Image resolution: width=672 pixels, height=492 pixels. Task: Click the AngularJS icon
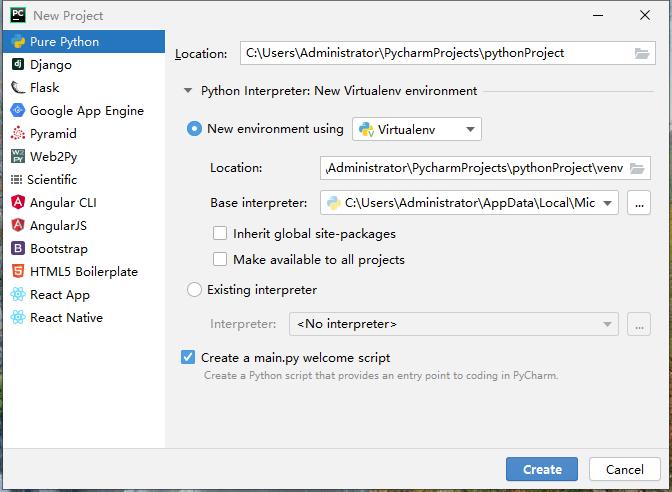click(18, 225)
